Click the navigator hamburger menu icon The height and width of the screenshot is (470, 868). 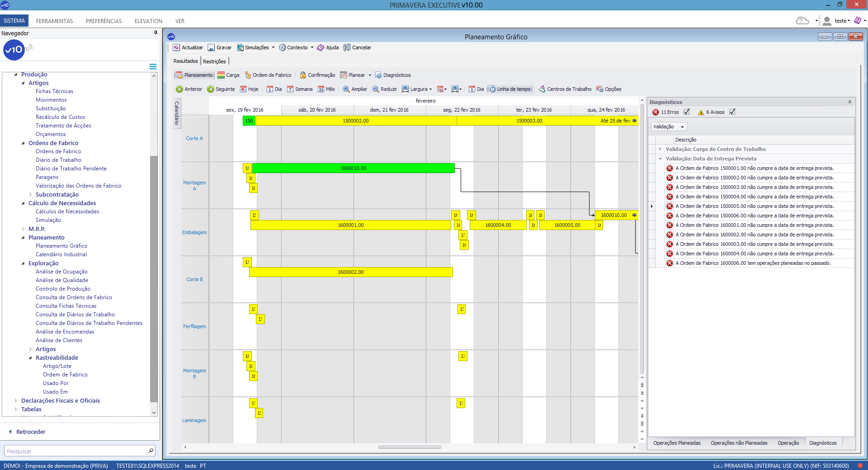[x=153, y=66]
